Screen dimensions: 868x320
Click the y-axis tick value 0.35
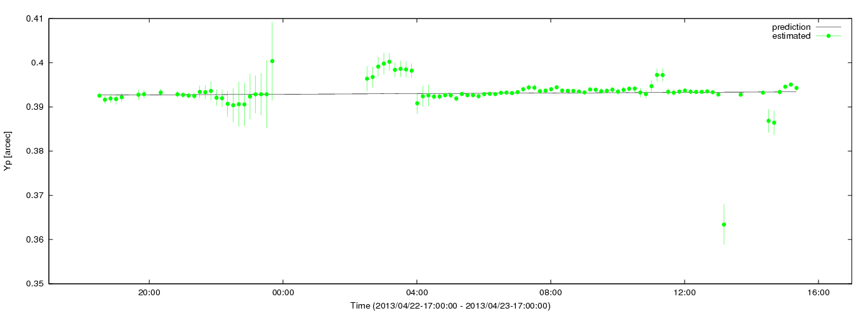point(34,284)
